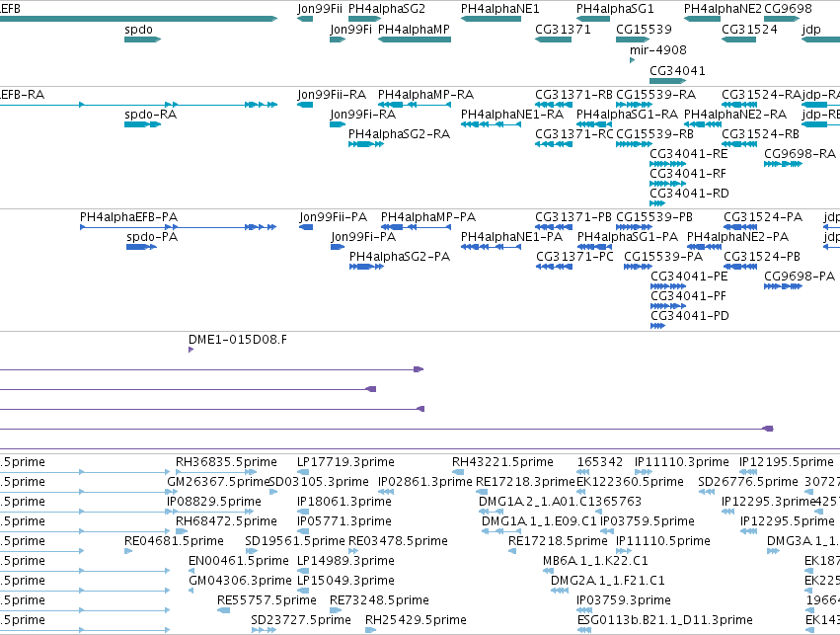The height and width of the screenshot is (635, 840).
Task: Select transcript CG31371-RB
Action: tap(554, 105)
